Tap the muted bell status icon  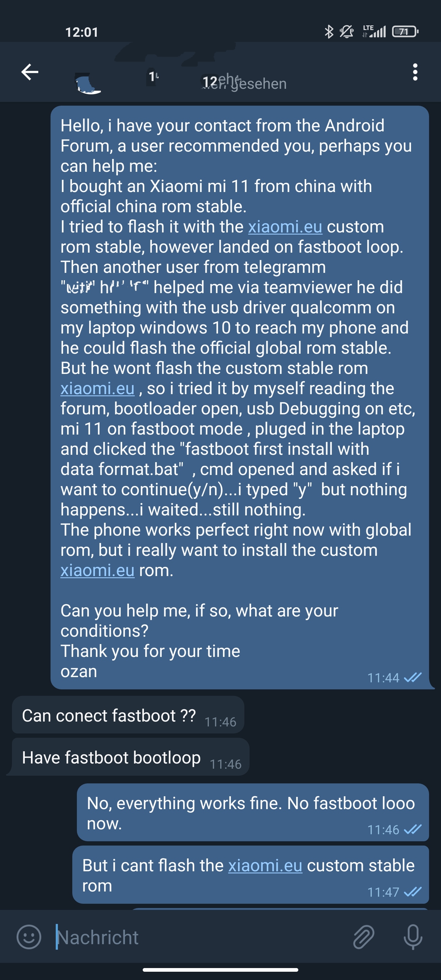click(346, 32)
